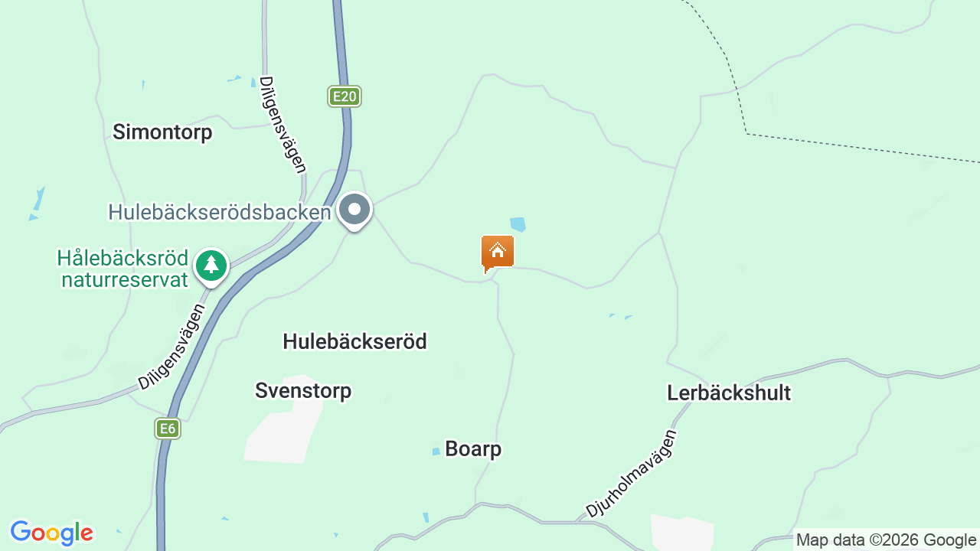The width and height of the screenshot is (980, 551).
Task: Open Hålebäcksröd naturreservat text label
Action: 122,269
